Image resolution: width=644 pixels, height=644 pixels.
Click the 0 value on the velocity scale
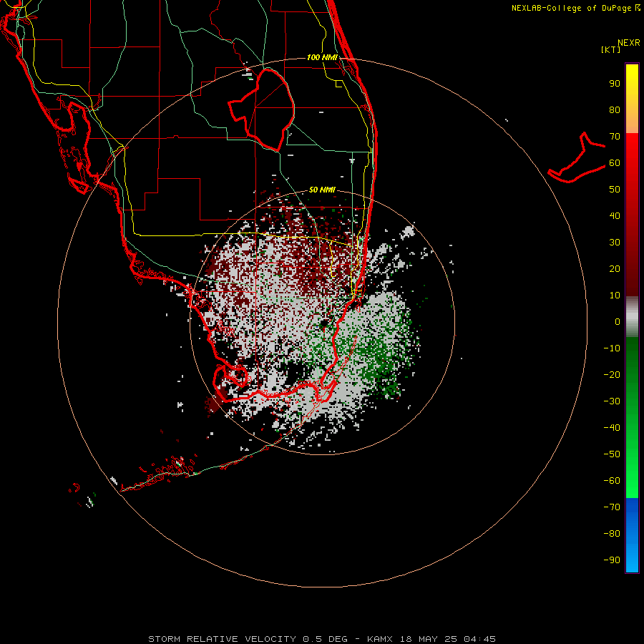618,321
